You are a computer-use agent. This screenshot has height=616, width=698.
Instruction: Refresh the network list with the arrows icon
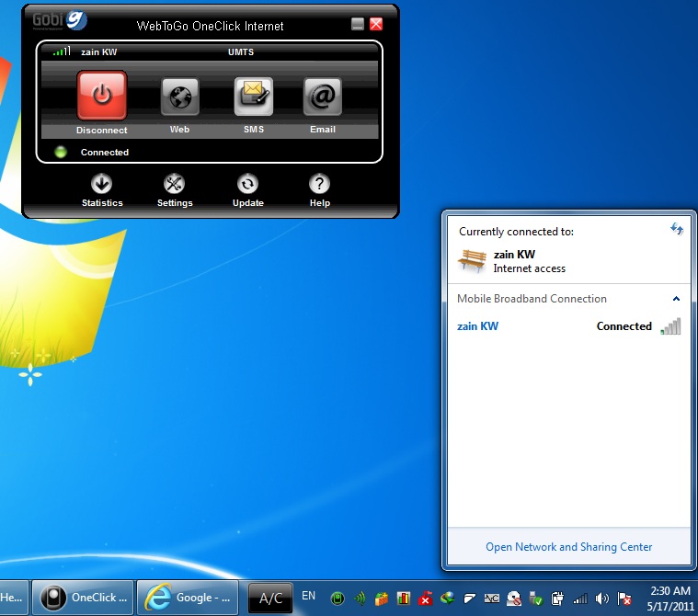click(677, 229)
